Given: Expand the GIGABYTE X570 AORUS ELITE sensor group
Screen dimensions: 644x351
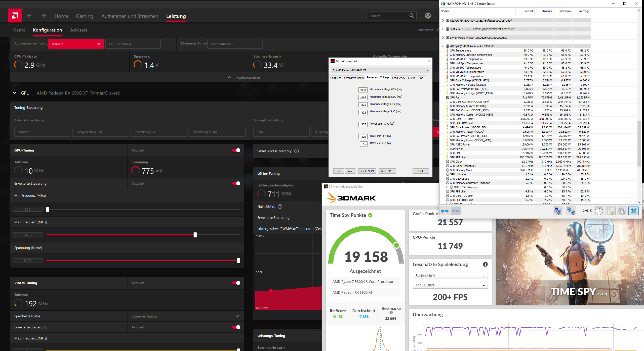Looking at the screenshot, I should click(443, 21).
